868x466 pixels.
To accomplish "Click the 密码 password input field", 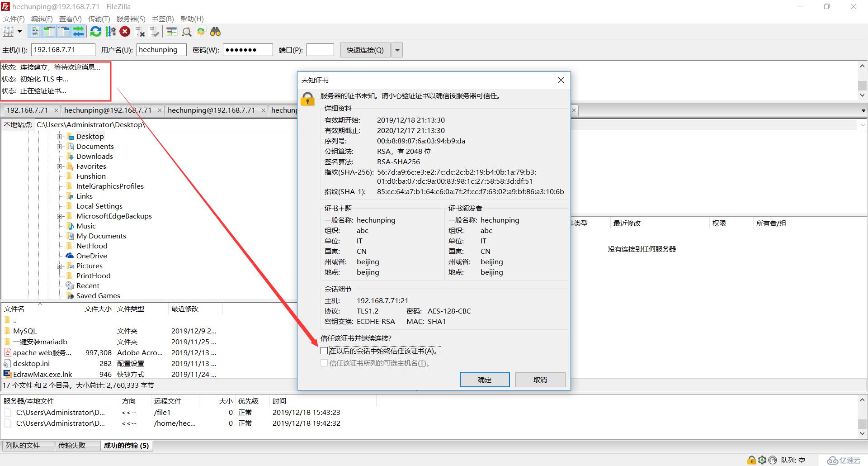I will [248, 50].
